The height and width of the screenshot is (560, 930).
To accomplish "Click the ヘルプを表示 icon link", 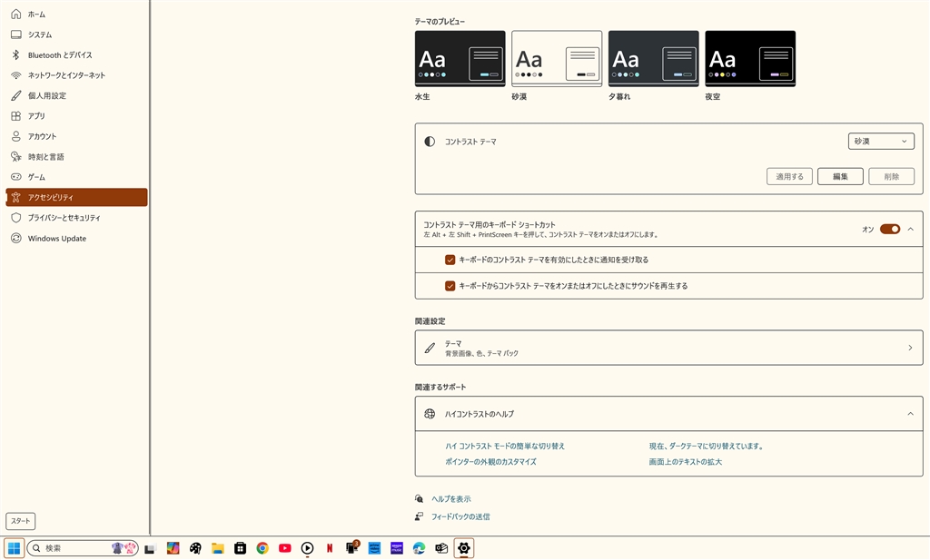I will click(x=419, y=499).
